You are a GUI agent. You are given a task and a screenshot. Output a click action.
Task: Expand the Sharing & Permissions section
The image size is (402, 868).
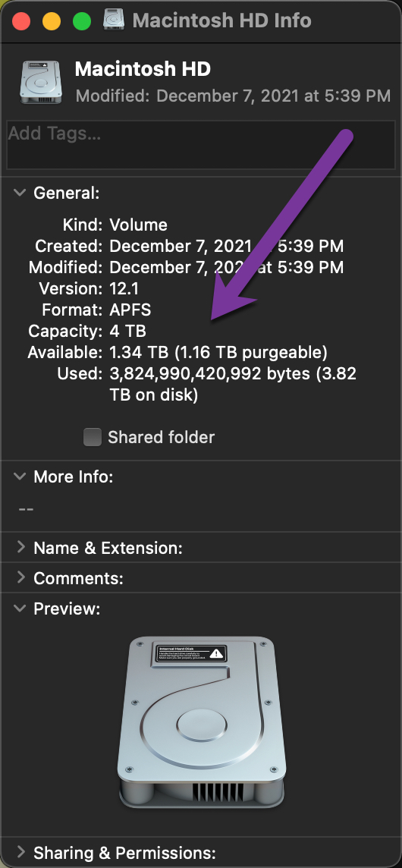(x=20, y=851)
